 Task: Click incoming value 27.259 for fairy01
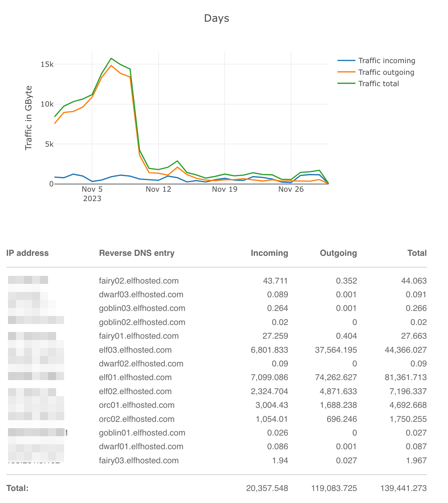tap(275, 336)
